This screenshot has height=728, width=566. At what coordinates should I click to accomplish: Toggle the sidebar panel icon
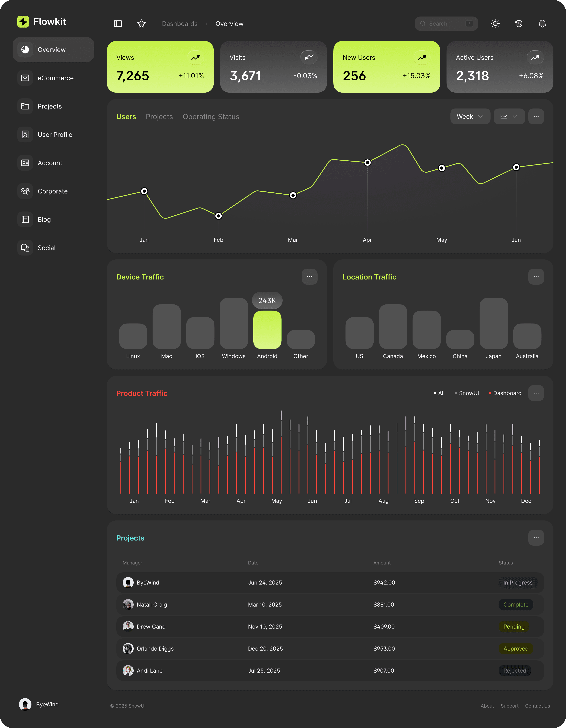coord(118,24)
